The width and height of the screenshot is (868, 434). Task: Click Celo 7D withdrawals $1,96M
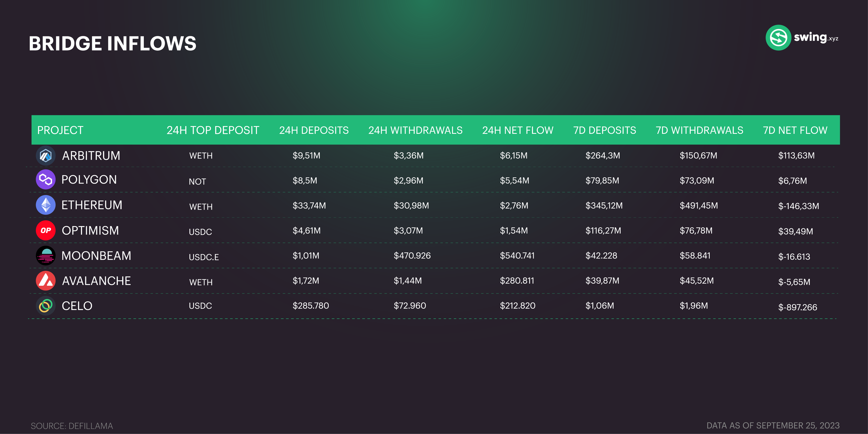click(694, 306)
